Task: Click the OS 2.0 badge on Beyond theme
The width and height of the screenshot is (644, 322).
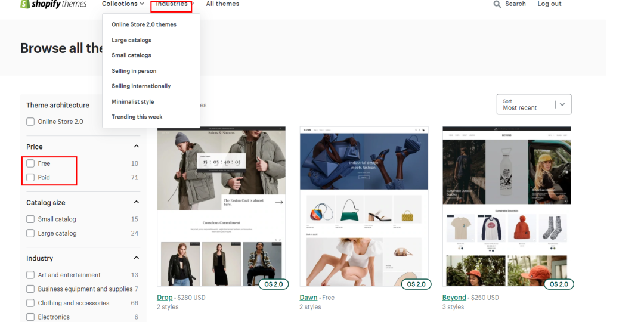Action: pos(559,284)
